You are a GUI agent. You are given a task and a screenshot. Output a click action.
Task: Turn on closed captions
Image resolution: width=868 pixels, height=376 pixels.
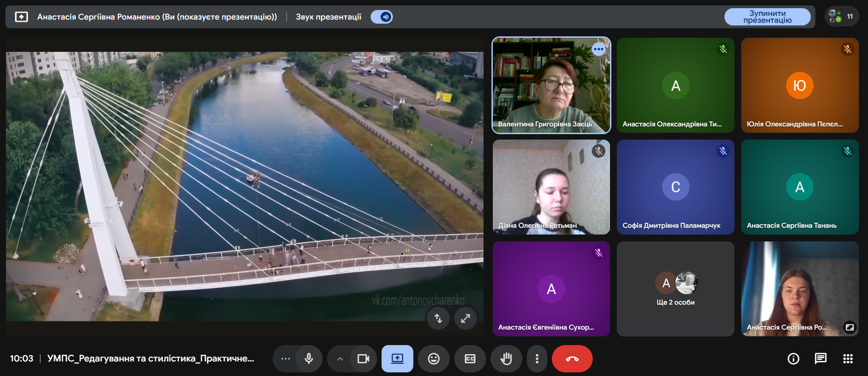tap(470, 359)
